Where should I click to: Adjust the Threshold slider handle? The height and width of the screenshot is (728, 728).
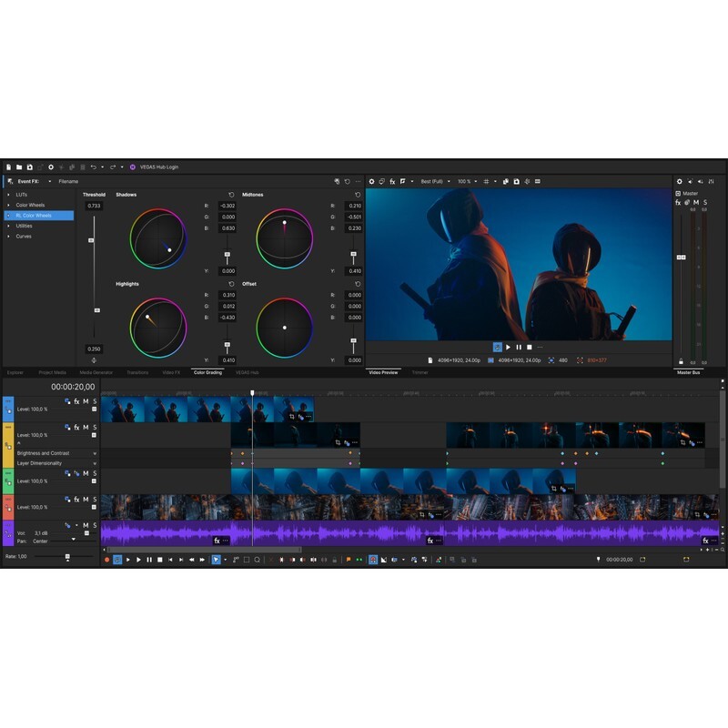[90, 239]
